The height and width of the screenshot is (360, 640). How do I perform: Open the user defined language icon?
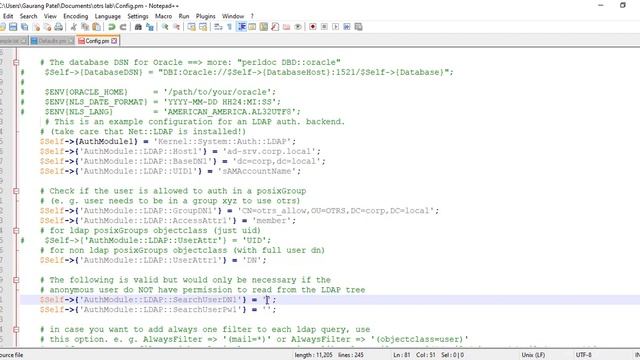pyautogui.click(x=252, y=27)
